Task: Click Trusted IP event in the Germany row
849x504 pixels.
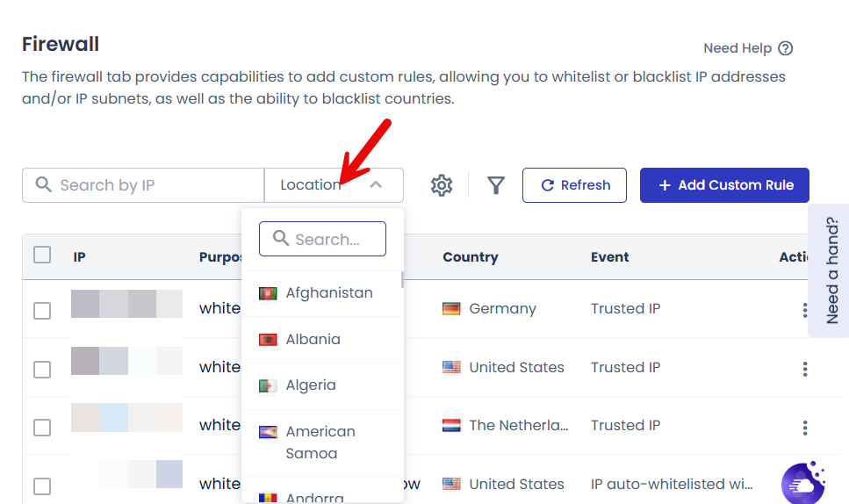Action: pyautogui.click(x=625, y=308)
